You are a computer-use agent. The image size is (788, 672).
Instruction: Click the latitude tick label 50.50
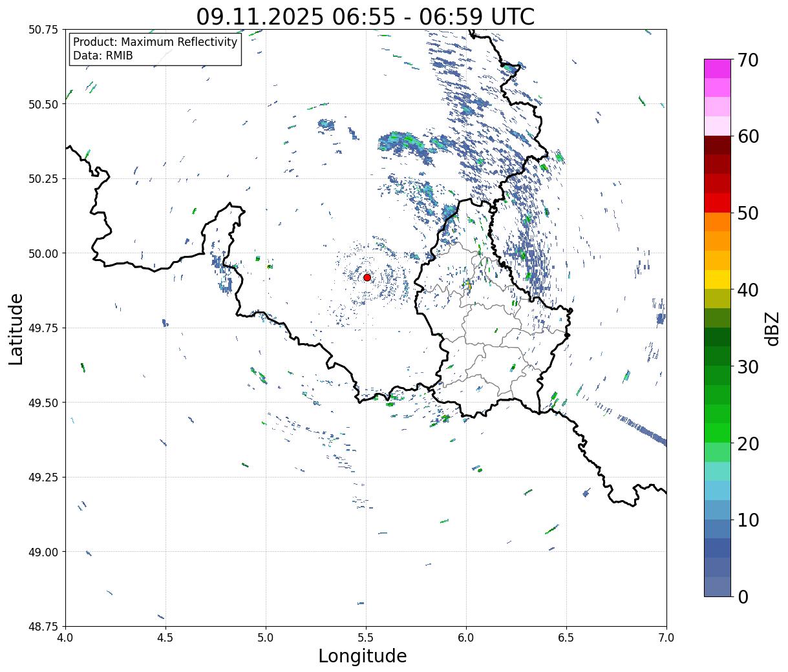click(x=43, y=104)
